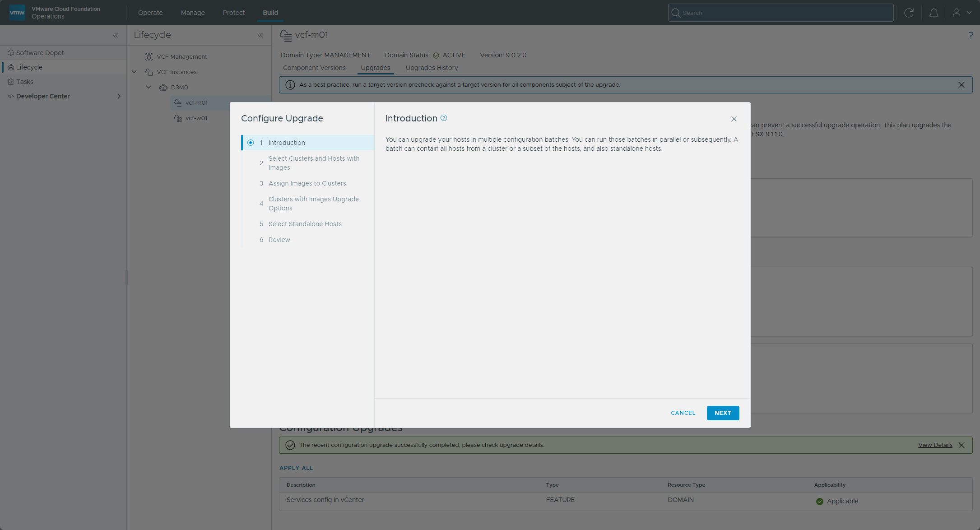
Task: Click the vcf-m01 header domain icon
Action: point(286,35)
